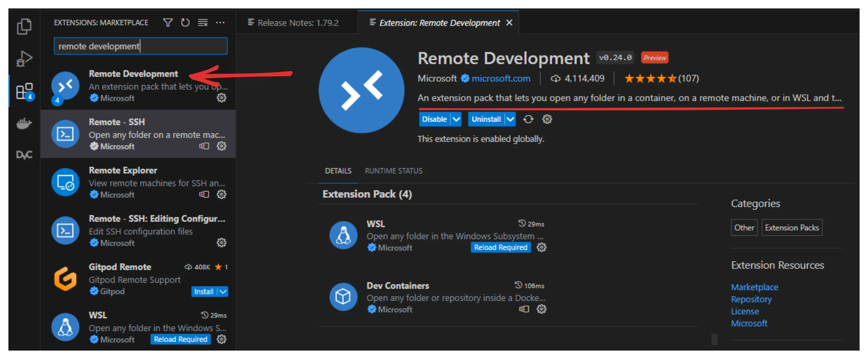868x359 pixels.
Task: Click remote indicator icon on Remote Explorer item
Action: (x=204, y=194)
